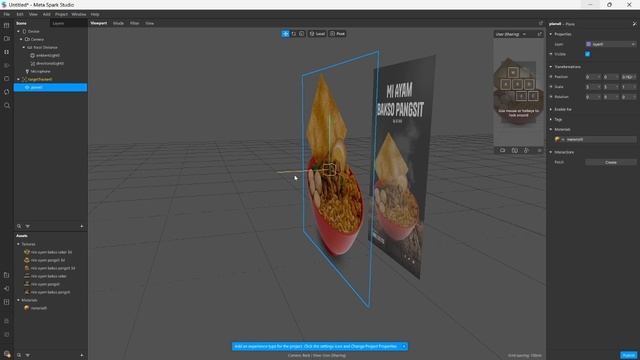Click the share icon in lower left sidebar
The width and height of the screenshot is (640, 360).
pos(7,289)
